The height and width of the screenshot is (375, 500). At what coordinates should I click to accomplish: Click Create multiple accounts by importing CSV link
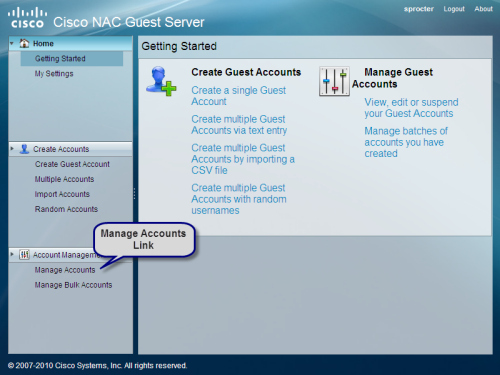point(243,159)
